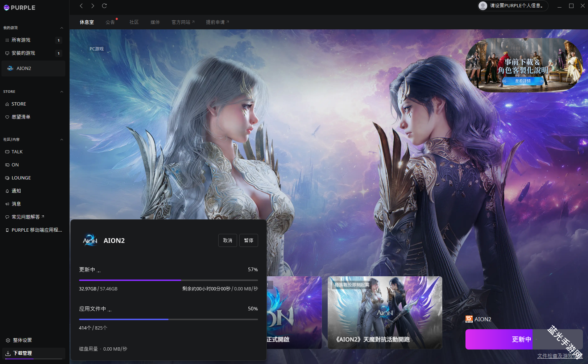Image resolution: width=588 pixels, height=364 pixels.
Task: Click 取消 to cancel AION2 update
Action: coord(228,241)
